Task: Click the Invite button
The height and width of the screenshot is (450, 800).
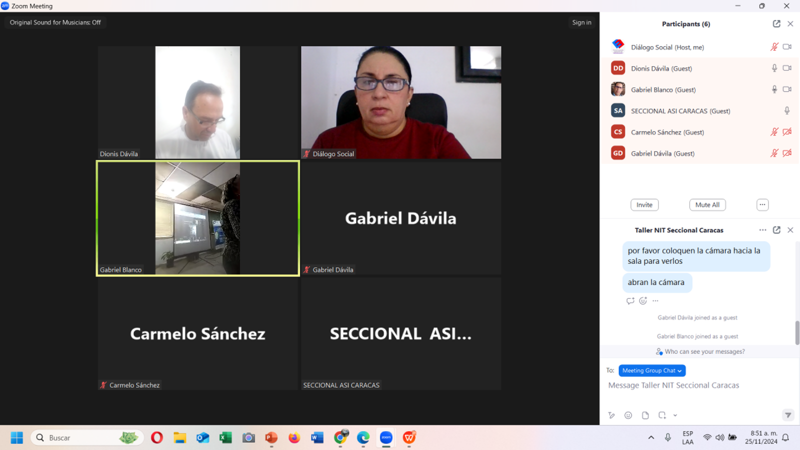Action: click(x=644, y=205)
